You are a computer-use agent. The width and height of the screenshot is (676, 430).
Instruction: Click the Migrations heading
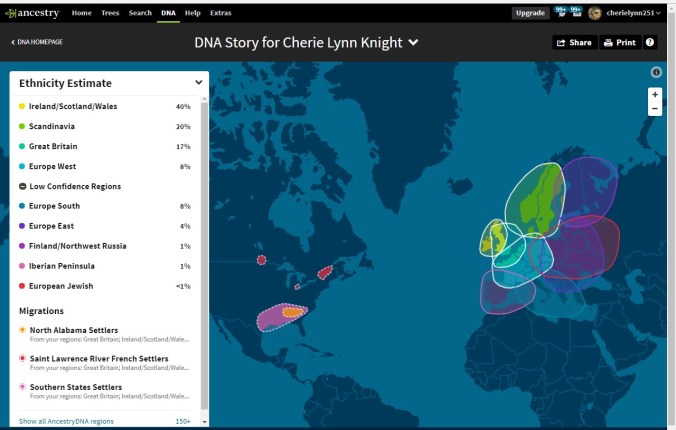(x=41, y=311)
